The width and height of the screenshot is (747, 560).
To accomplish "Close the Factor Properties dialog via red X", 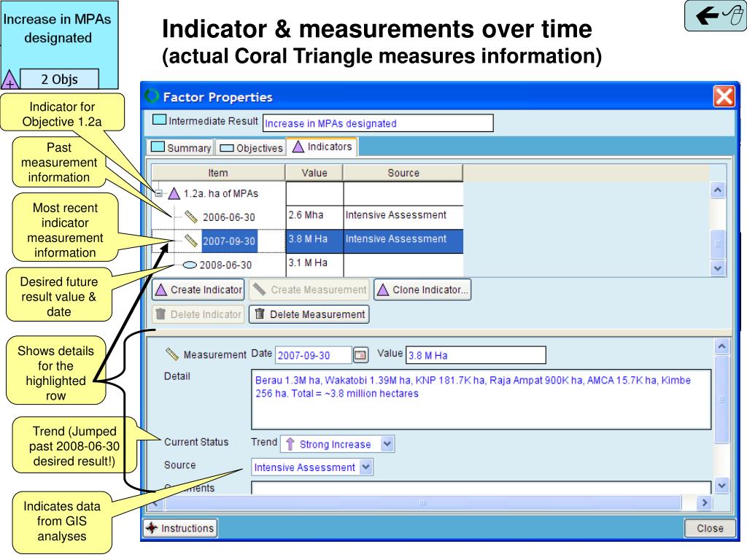I will (x=724, y=97).
